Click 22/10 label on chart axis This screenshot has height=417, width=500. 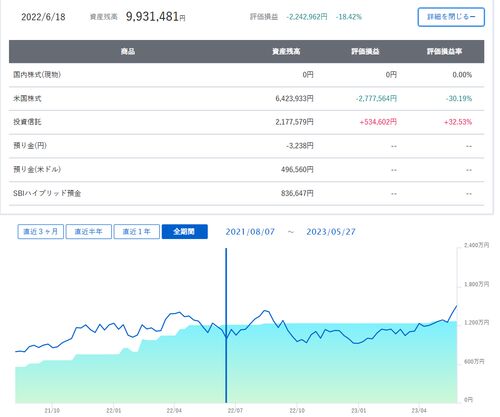pyautogui.click(x=297, y=411)
